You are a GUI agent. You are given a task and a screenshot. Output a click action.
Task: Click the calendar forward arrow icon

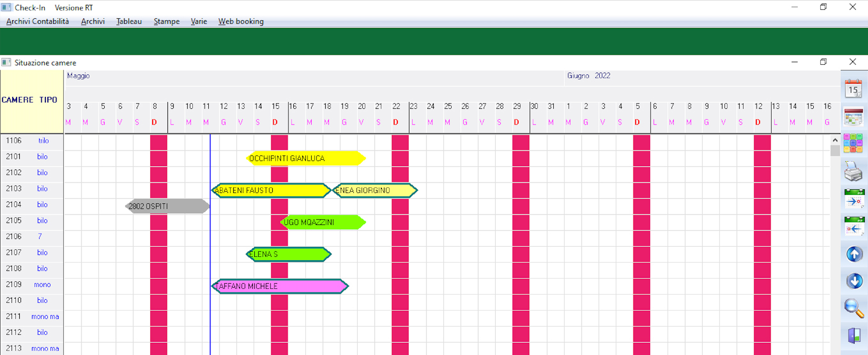(854, 199)
